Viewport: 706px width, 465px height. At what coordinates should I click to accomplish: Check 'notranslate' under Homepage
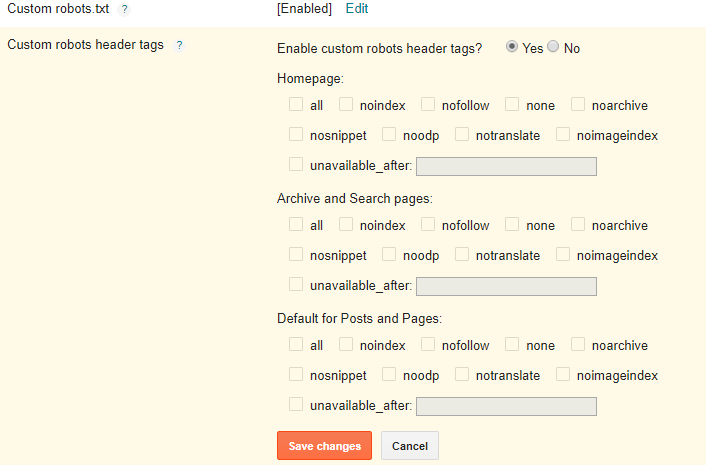pos(462,134)
